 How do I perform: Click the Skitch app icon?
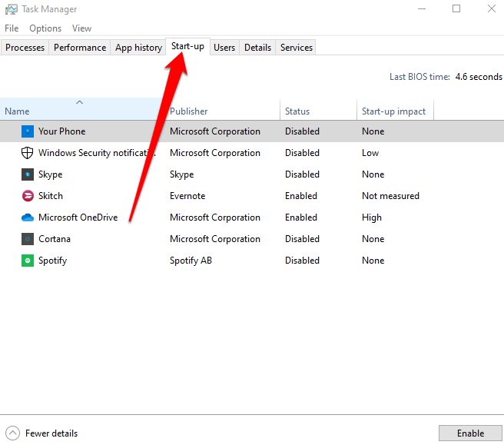[x=28, y=196]
